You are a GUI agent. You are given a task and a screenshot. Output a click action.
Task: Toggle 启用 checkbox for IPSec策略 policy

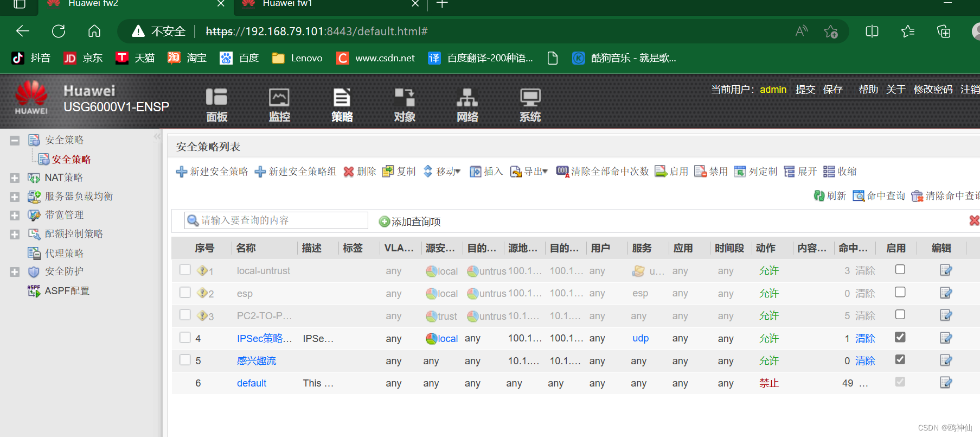click(x=900, y=337)
